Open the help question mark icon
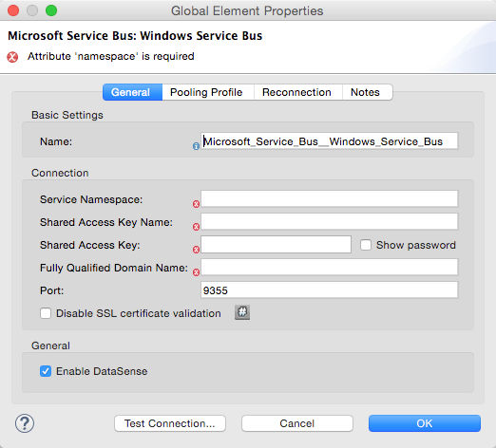Screen dimensions: 496x448 tap(25, 423)
